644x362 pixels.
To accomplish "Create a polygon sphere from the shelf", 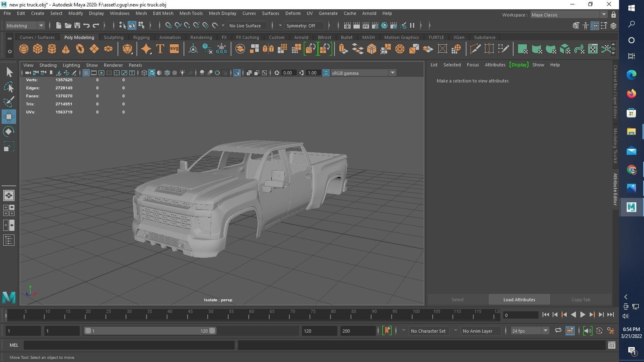I will coord(24,49).
